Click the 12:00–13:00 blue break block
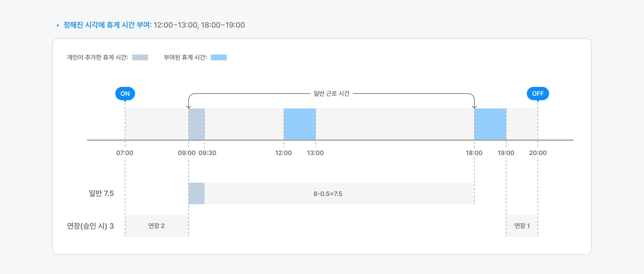 coord(300,124)
